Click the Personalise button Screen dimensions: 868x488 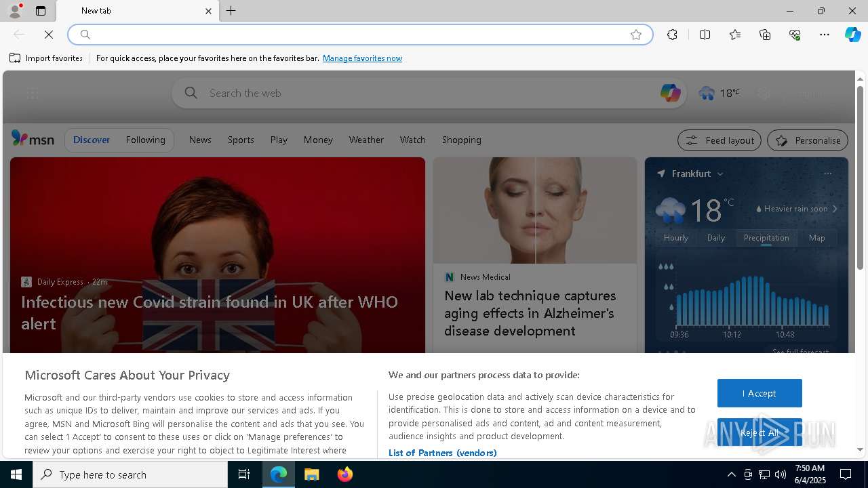[808, 140]
